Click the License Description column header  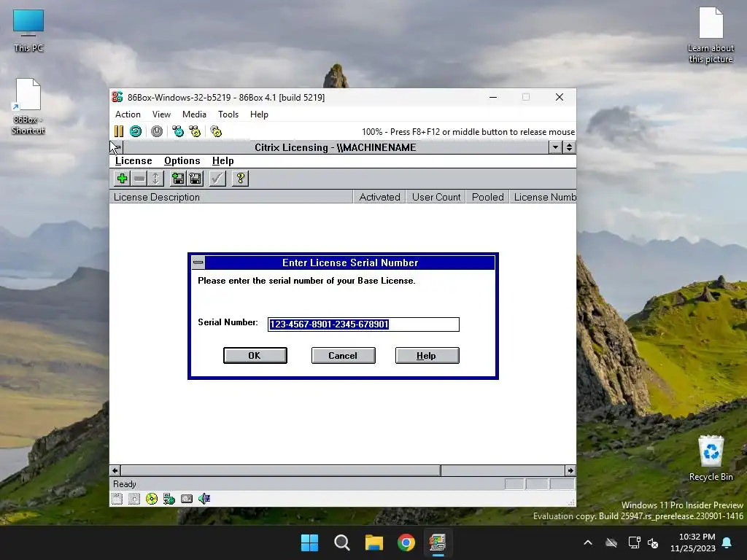click(231, 197)
